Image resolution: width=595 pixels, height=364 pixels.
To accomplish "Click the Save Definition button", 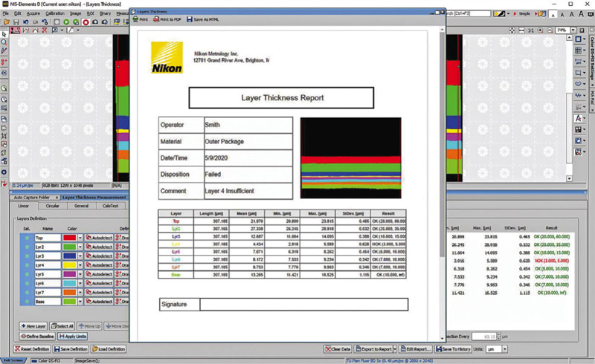I will click(x=71, y=349).
